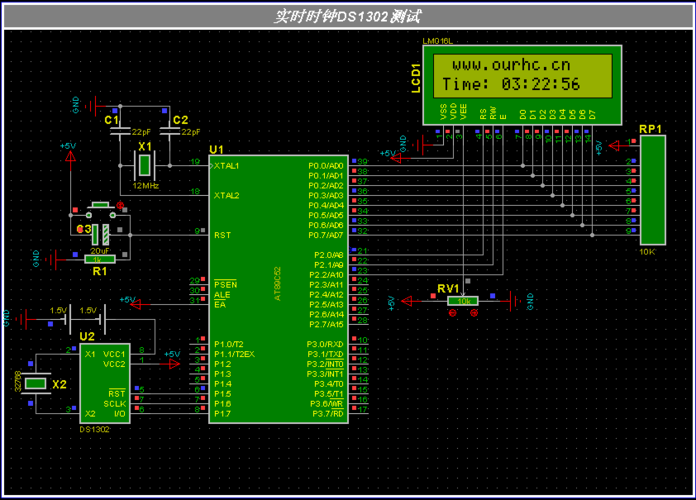Select the GND terminal next to C1
696x500 pixels.
(92, 106)
